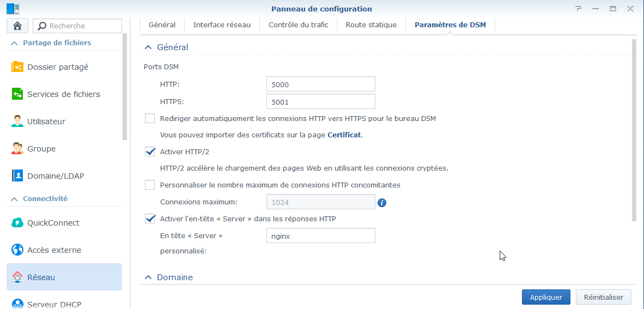
Task: Collapse the Général section
Action: (x=148, y=47)
